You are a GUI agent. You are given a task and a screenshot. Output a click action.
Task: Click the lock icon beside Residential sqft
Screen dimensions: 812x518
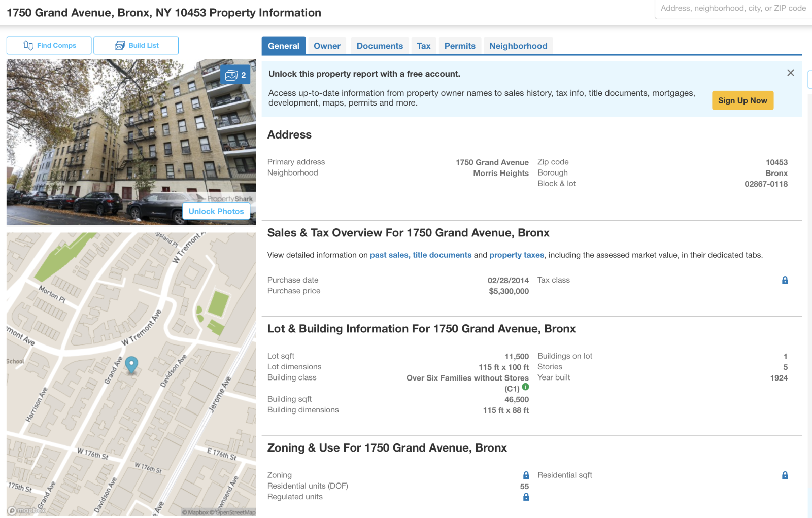point(785,475)
